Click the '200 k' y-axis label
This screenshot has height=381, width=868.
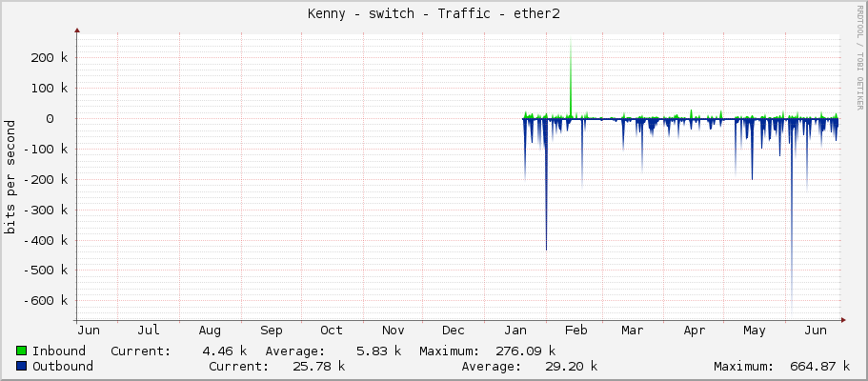(50, 57)
